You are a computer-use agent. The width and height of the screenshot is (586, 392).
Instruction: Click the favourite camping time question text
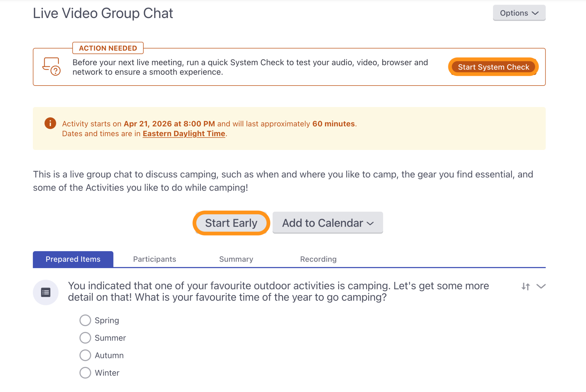[x=278, y=292]
